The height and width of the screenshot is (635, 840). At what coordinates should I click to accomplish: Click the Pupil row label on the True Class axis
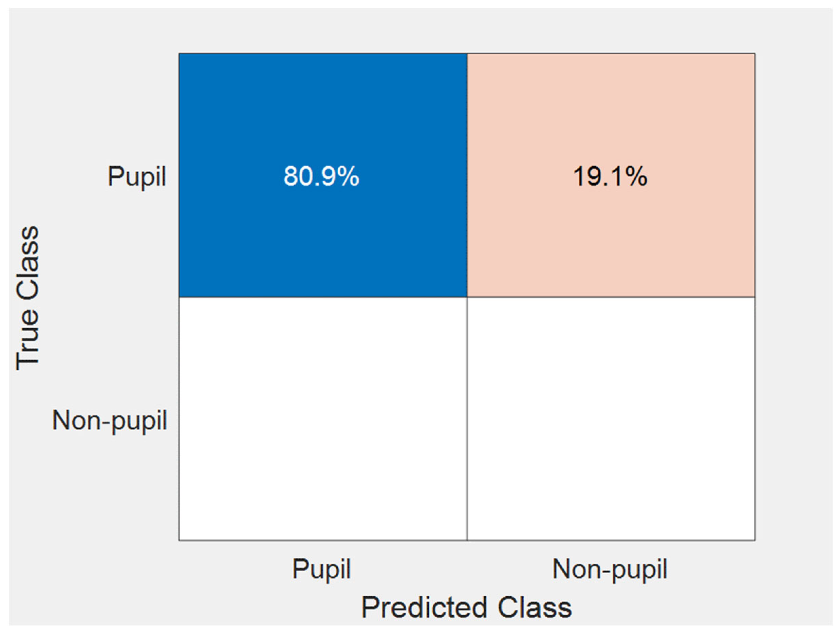point(137,176)
